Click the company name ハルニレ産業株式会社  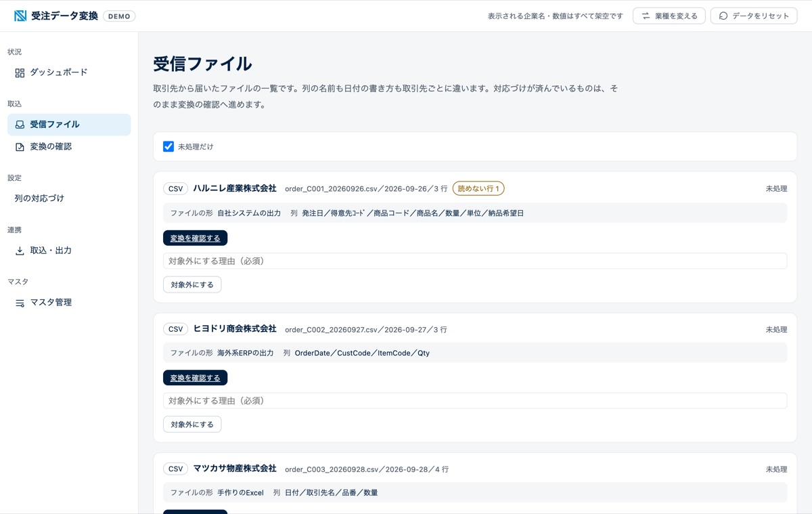235,188
